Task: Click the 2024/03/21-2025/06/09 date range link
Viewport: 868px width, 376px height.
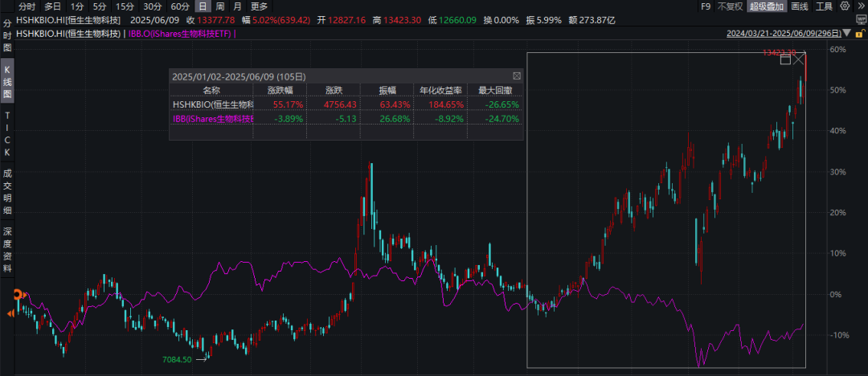Action: pos(784,34)
